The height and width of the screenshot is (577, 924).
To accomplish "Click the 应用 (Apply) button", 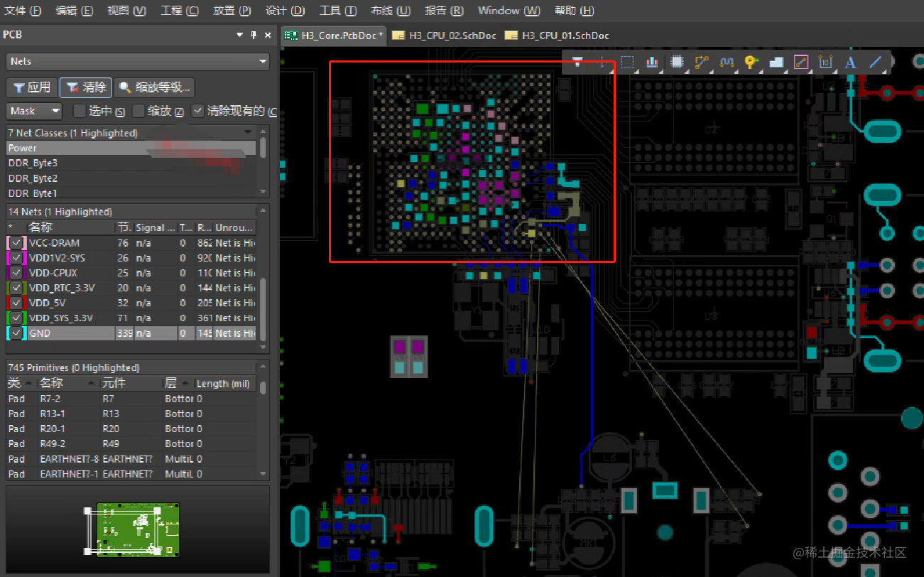I will tap(31, 87).
